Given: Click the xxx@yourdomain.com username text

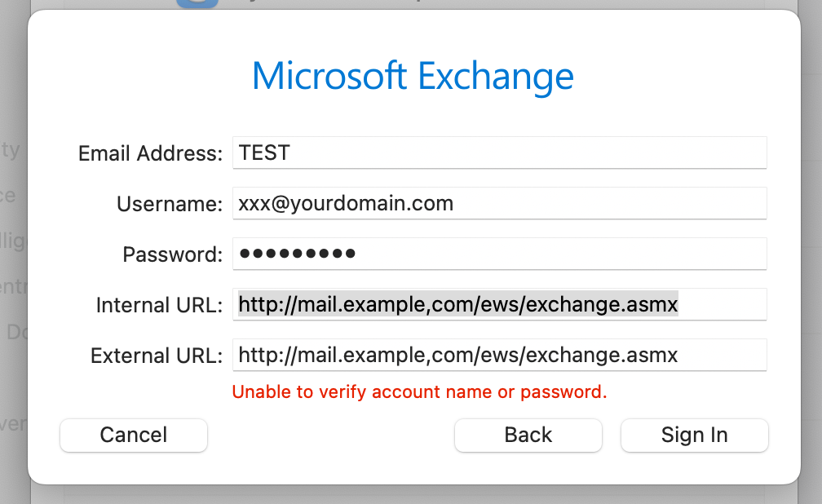Looking at the screenshot, I should (x=346, y=203).
